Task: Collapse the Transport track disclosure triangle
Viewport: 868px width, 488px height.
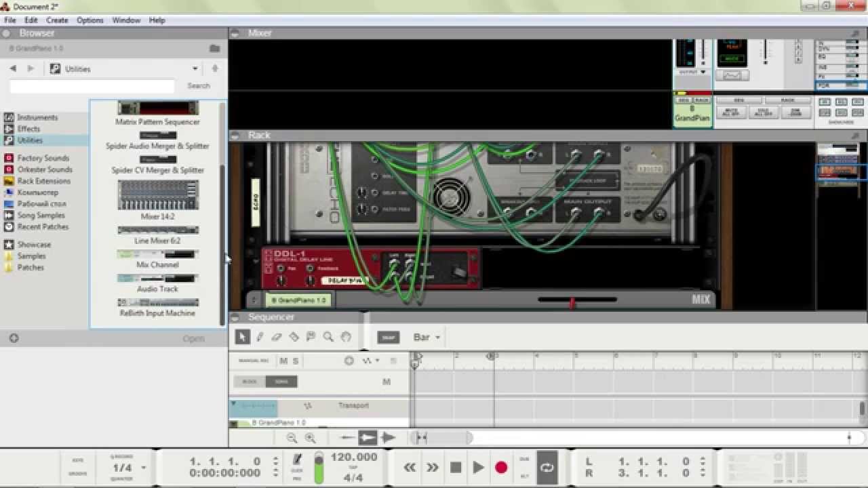Action: point(233,404)
